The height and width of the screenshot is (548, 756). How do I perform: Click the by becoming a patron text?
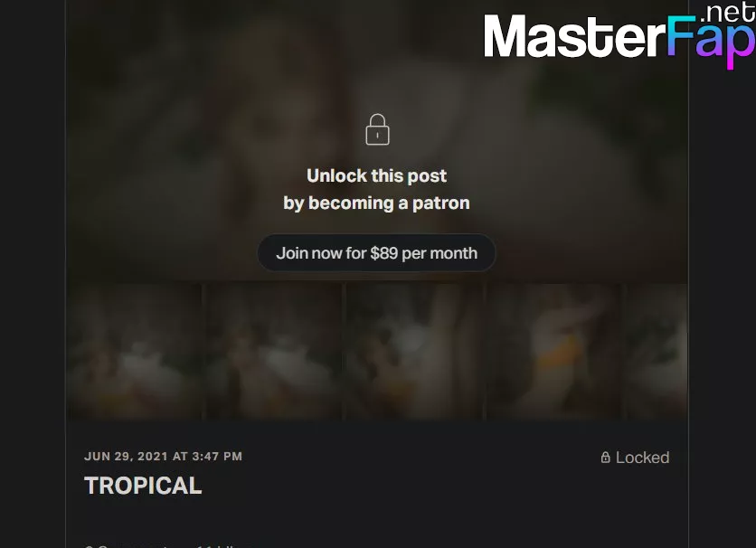[x=376, y=203]
